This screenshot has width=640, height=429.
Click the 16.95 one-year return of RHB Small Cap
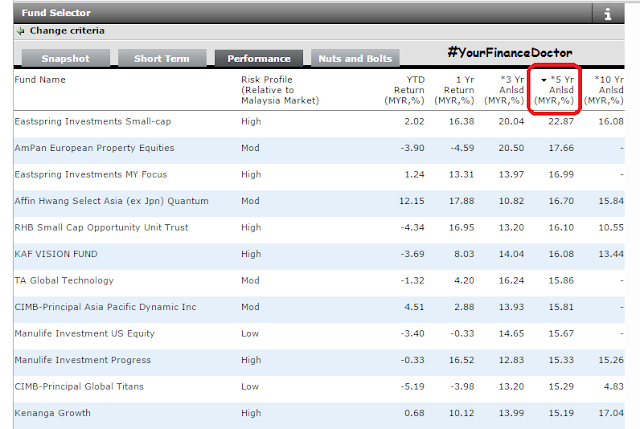click(x=462, y=227)
